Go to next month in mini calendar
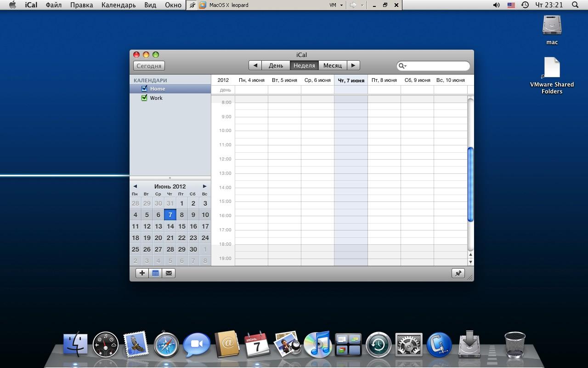588x368 pixels. 204,186
